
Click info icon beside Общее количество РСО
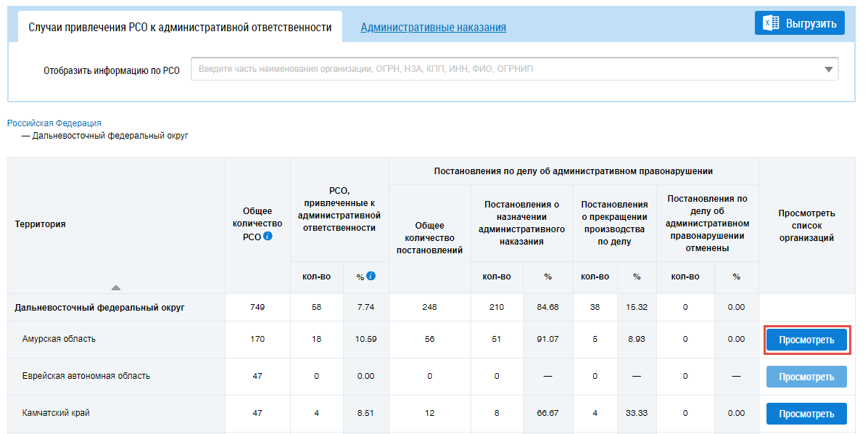268,237
